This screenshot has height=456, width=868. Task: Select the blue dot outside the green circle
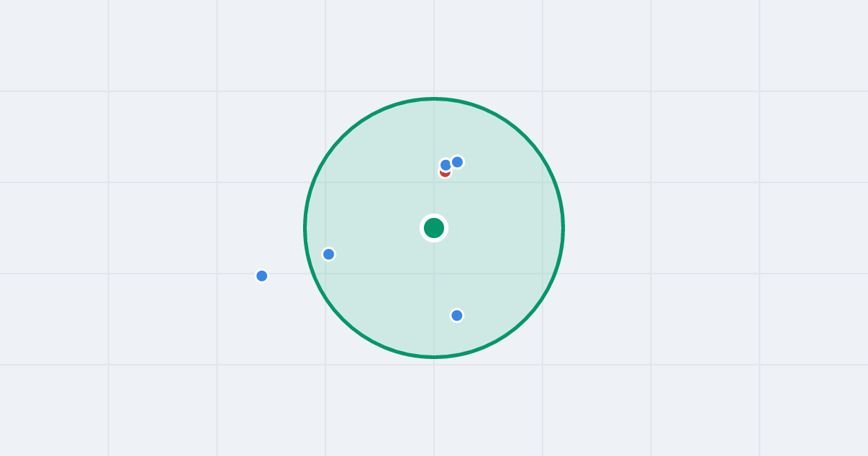262,276
